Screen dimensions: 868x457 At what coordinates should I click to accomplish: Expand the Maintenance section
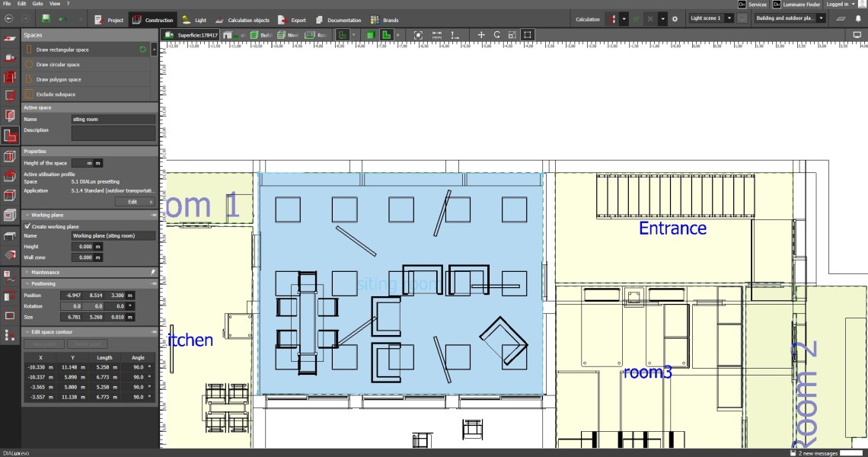[27, 272]
